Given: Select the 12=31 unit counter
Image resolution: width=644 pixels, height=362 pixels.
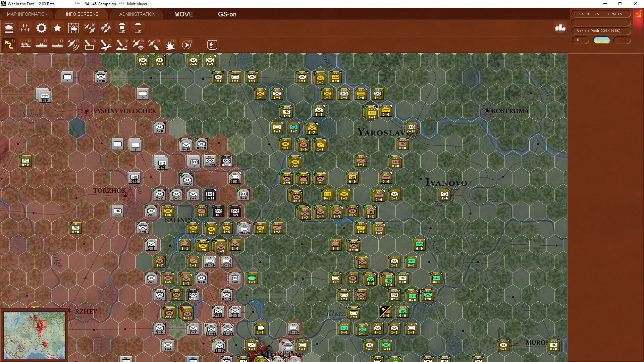Looking at the screenshot, I should point(226,261).
